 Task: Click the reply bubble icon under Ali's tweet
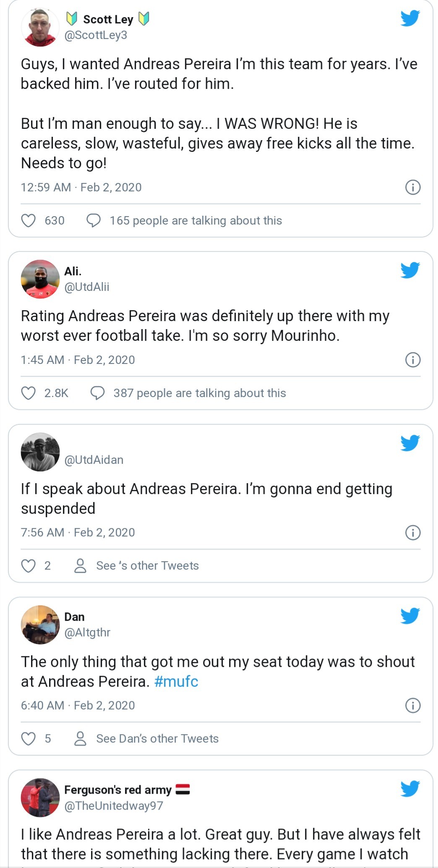(98, 393)
